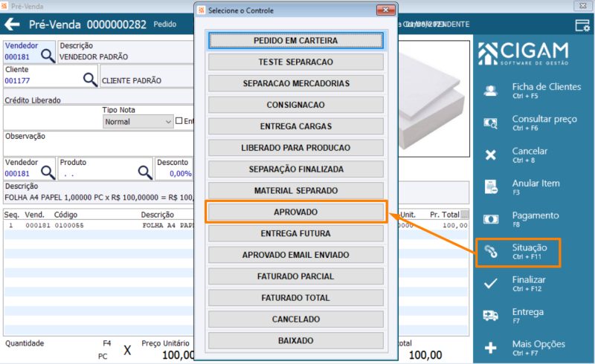The height and width of the screenshot is (364, 595).
Task: Search Cliente with the magnifier icon
Action: (x=90, y=79)
